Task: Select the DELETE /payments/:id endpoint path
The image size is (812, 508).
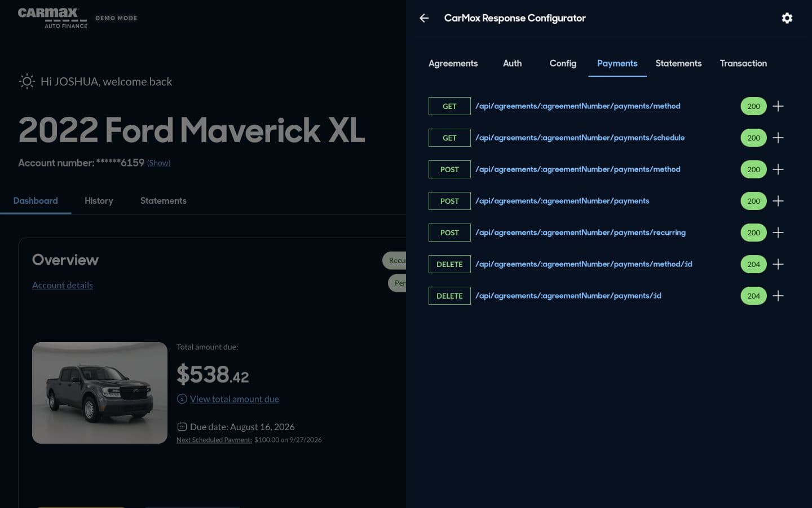Action: (x=568, y=296)
